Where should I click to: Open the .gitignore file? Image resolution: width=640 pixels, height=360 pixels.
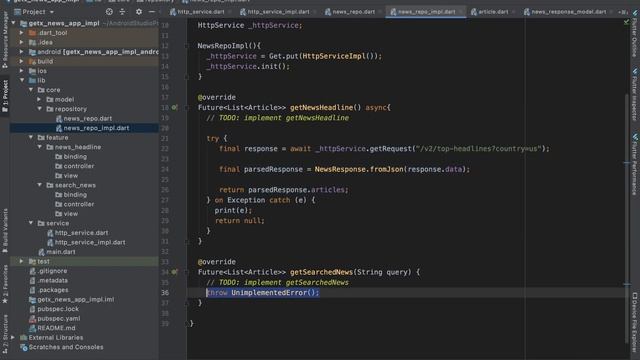(48, 271)
